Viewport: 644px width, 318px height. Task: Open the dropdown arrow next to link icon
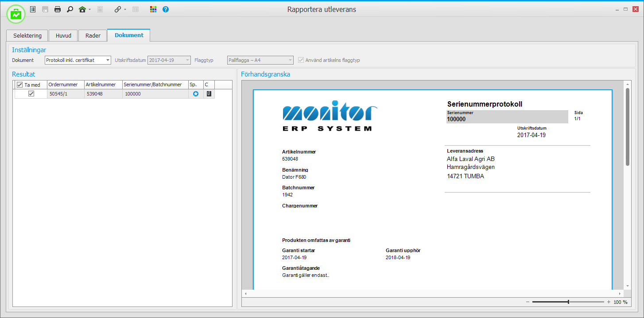coord(125,9)
